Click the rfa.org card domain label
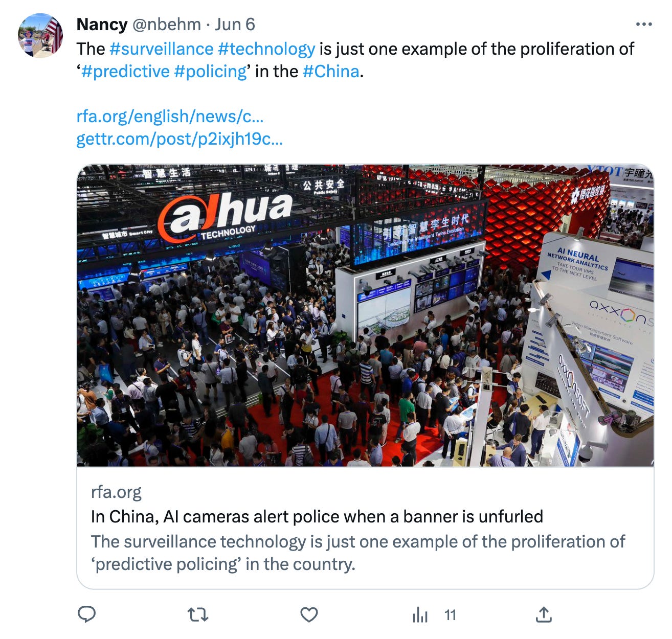The height and width of the screenshot is (639, 672). [116, 492]
